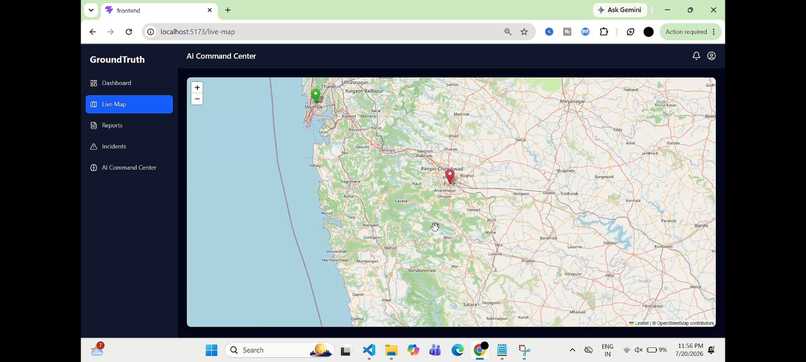Click the Ask Gemini button
This screenshot has width=806, height=362.
click(x=620, y=10)
